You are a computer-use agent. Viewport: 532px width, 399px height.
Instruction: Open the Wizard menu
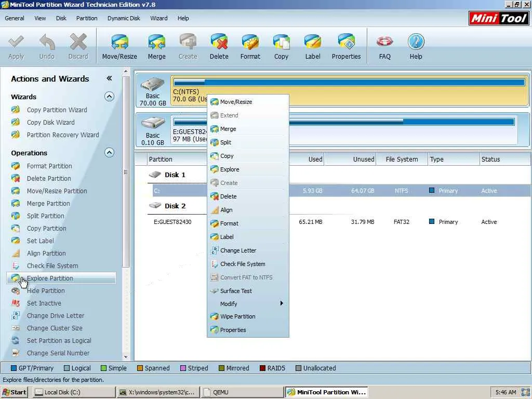[159, 18]
